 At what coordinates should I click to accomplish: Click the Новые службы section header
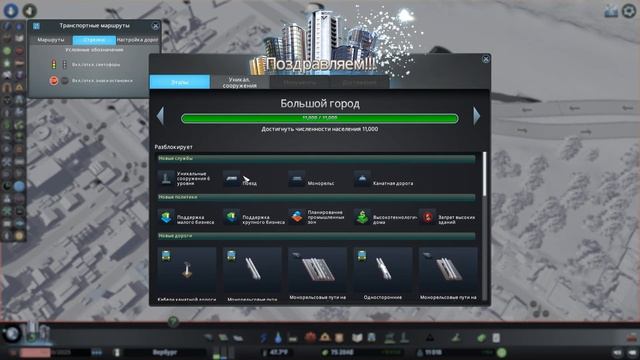pyautogui.click(x=316, y=158)
